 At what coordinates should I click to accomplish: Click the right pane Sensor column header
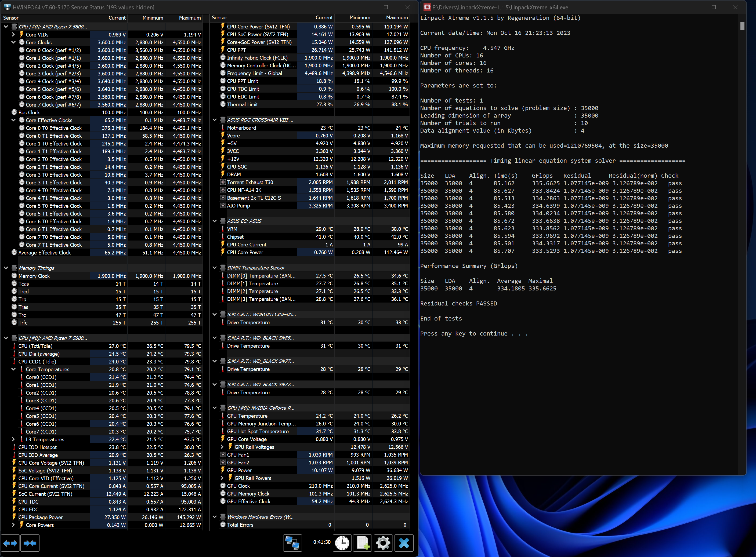click(x=253, y=17)
